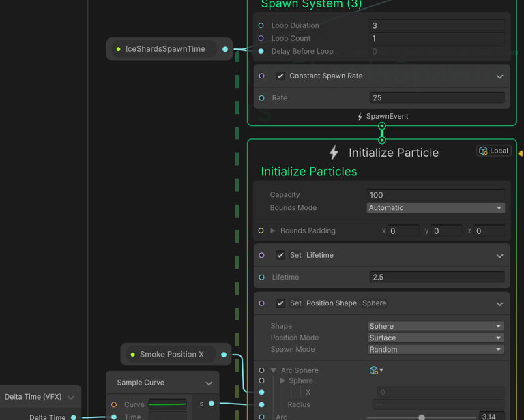Click the Arc Sphere space cube icon
This screenshot has width=524, height=420.
374,370
